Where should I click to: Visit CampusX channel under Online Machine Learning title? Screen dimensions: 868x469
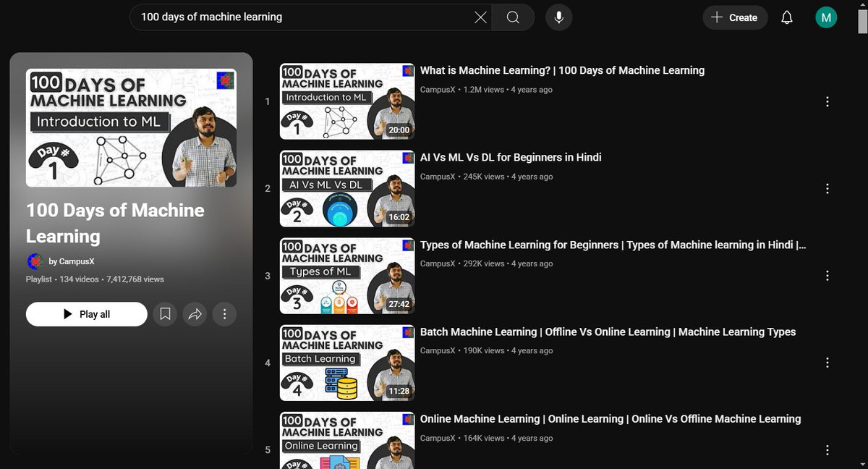[438, 438]
